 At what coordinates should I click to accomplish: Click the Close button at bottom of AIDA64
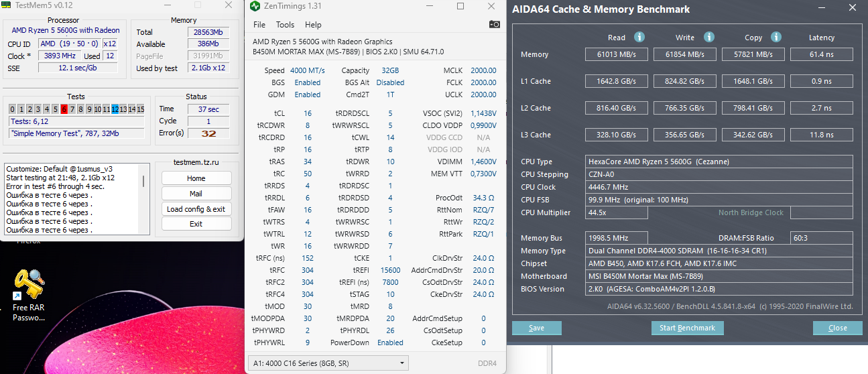(837, 328)
